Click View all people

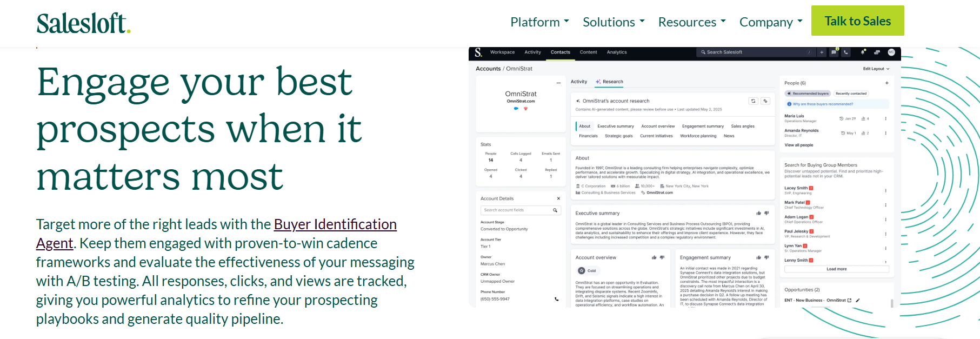pos(799,145)
